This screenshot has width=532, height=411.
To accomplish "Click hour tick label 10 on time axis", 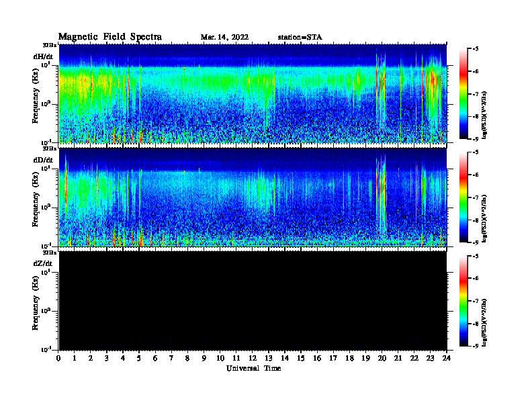I will (x=220, y=358).
